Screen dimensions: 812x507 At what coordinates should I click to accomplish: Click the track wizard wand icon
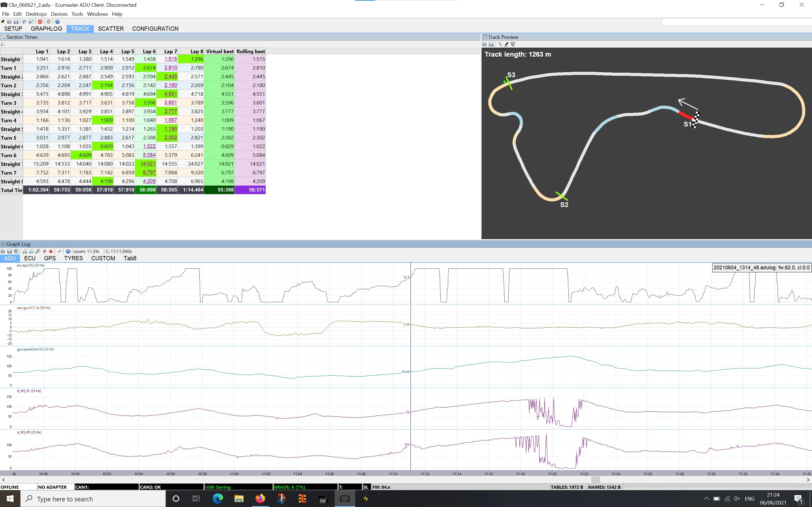[500, 44]
